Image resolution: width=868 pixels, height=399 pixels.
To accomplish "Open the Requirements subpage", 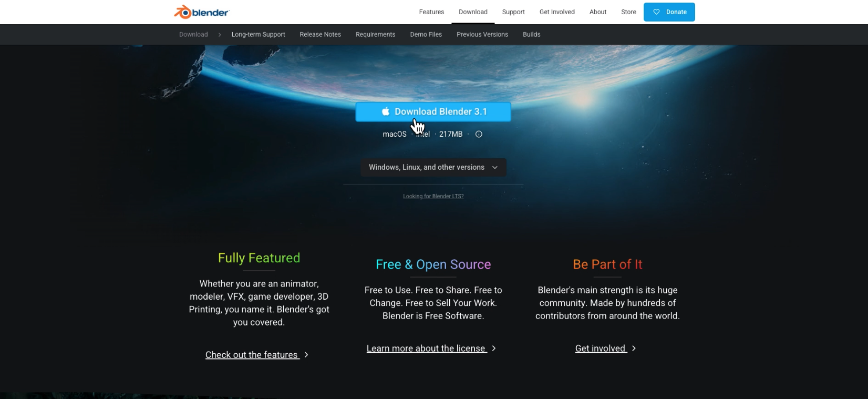I will click(375, 35).
